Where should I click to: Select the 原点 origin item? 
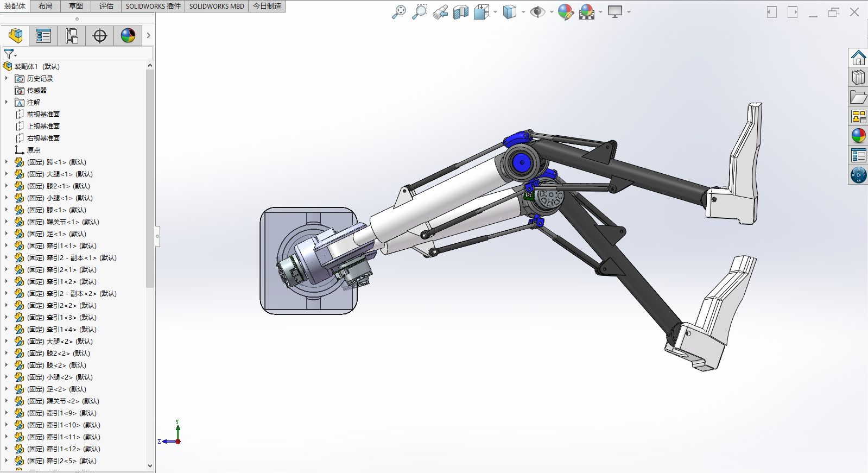34,150
